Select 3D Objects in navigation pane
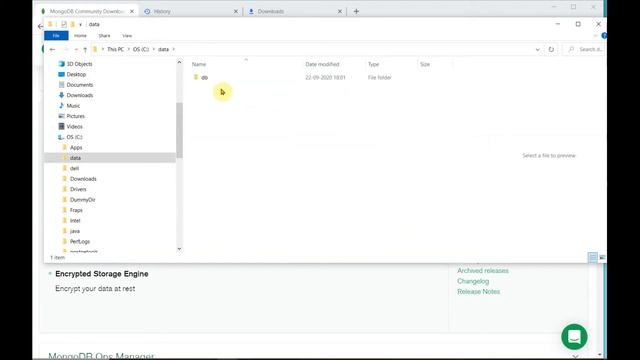Image resolution: width=640 pixels, height=360 pixels. tap(79, 64)
